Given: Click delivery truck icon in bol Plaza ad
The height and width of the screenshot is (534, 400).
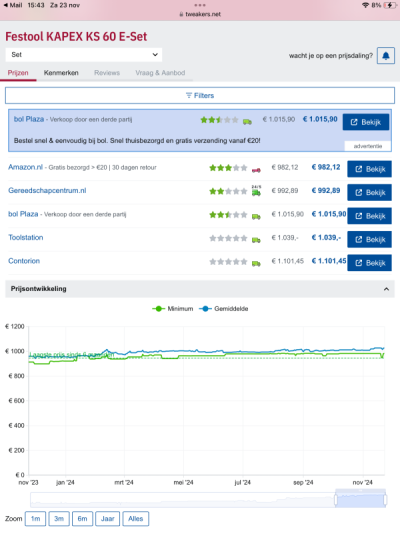Looking at the screenshot, I should [x=247, y=122].
